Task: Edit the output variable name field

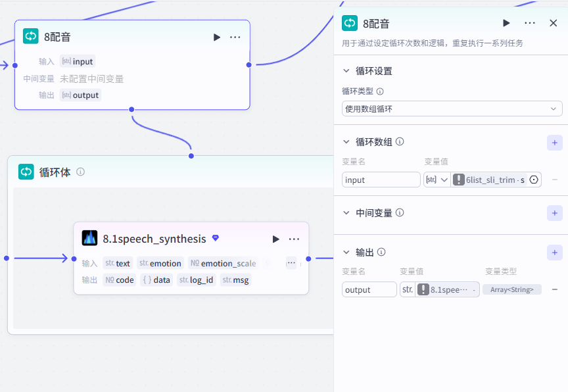Action: click(x=369, y=289)
